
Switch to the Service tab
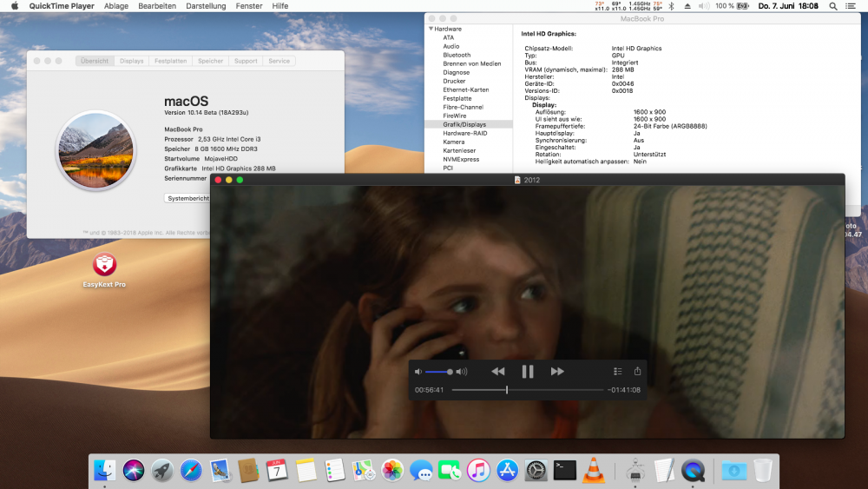[279, 61]
